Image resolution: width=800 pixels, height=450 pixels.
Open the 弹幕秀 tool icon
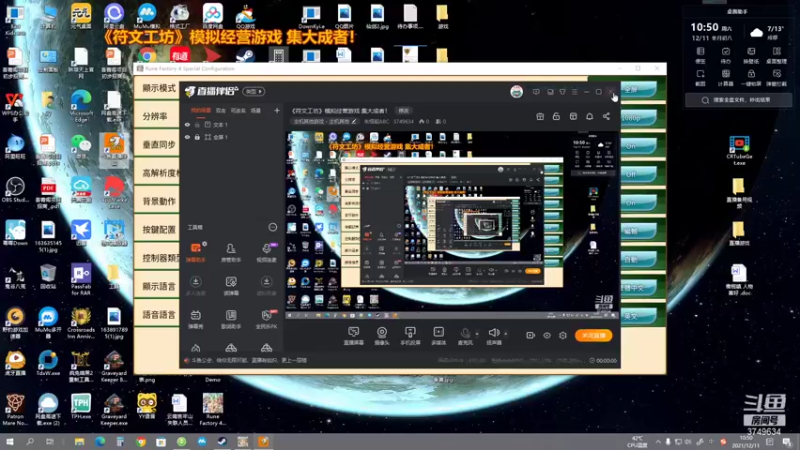(x=195, y=319)
